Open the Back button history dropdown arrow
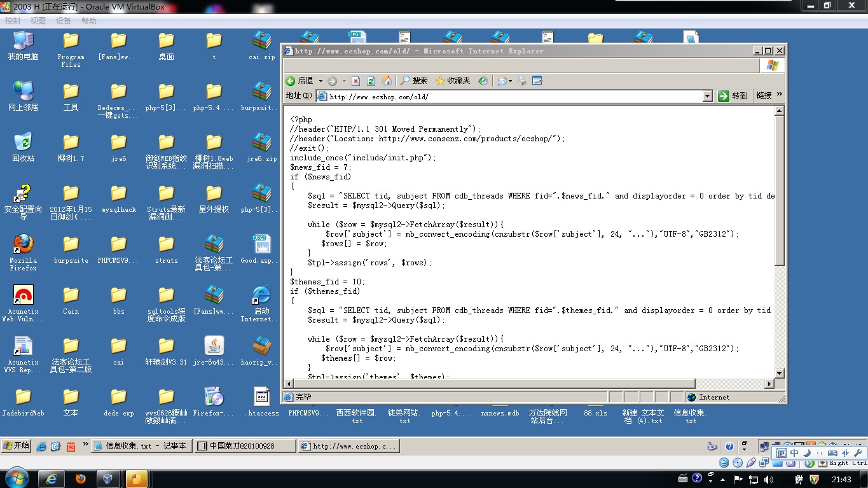This screenshot has height=488, width=868. (x=320, y=81)
